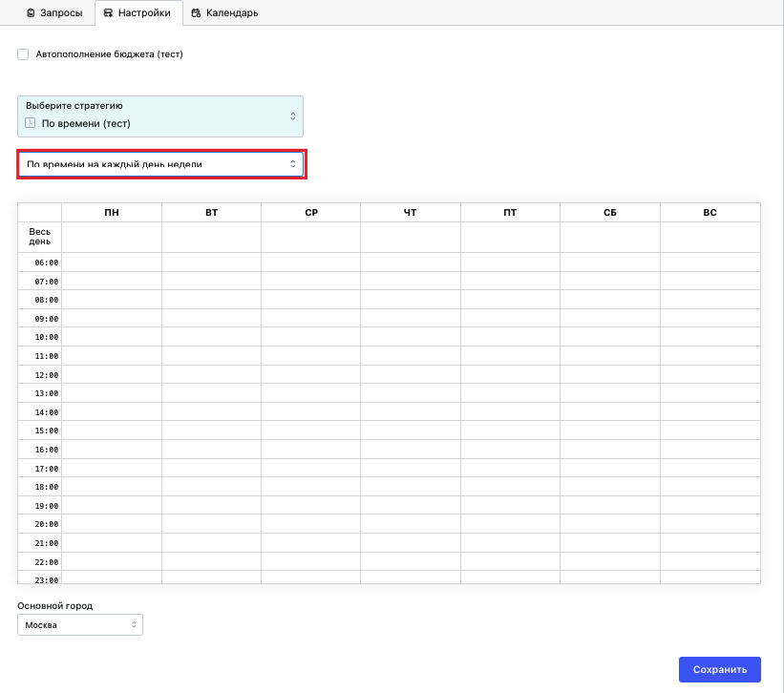Select the 18:00 cell in ПТ column
This screenshot has width=784, height=693.
pos(510,487)
